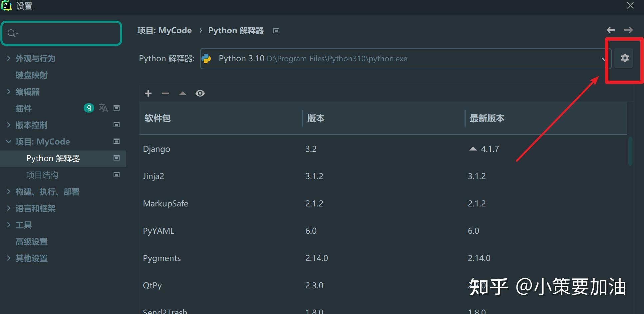
Task: Click the forward navigation arrow
Action: (629, 30)
